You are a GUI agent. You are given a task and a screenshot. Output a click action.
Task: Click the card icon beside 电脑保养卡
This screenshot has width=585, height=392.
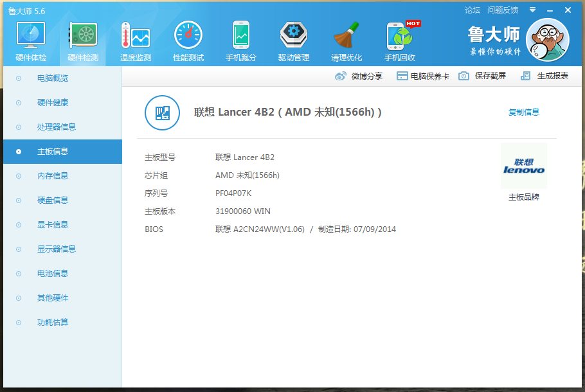pyautogui.click(x=402, y=76)
